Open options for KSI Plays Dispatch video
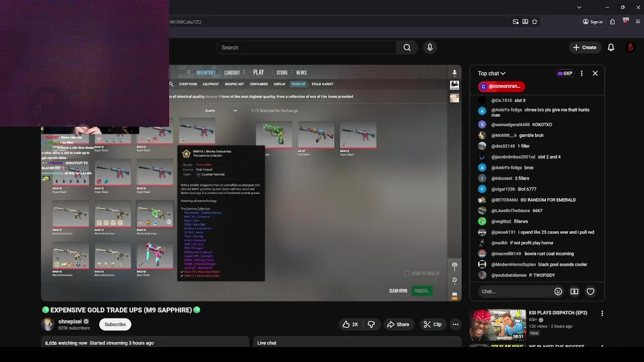Image resolution: width=644 pixels, height=362 pixels. (602, 313)
